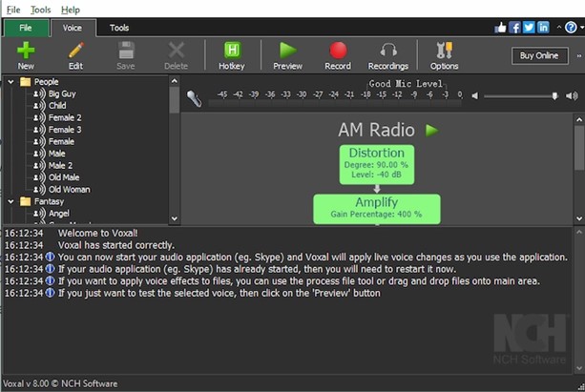
Task: Click the effect panel scroll down arrow
Action: click(579, 218)
